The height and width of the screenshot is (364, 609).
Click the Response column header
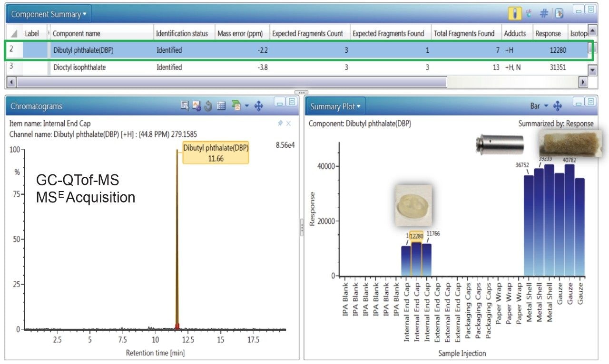click(550, 34)
